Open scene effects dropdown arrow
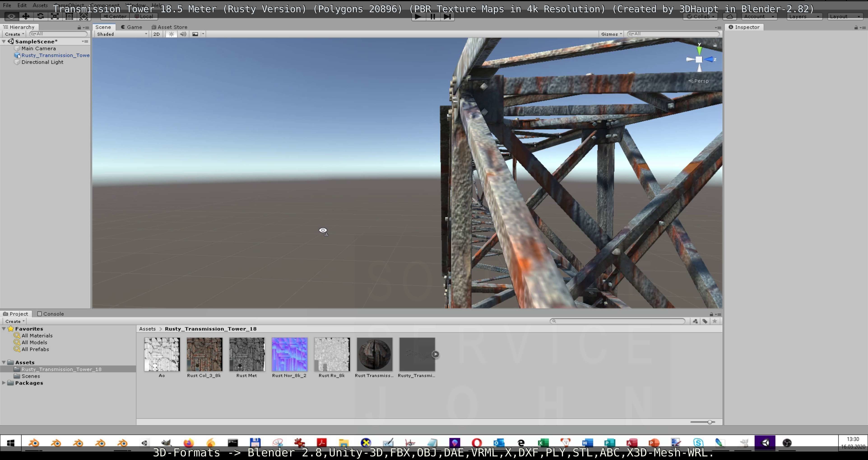This screenshot has height=460, width=868. pyautogui.click(x=203, y=34)
